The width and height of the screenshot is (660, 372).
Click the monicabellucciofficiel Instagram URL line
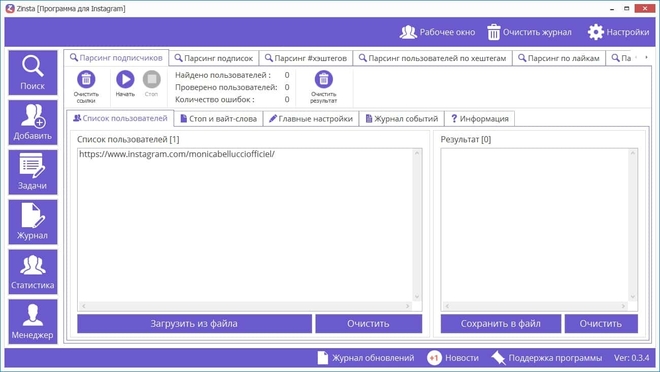coord(177,154)
